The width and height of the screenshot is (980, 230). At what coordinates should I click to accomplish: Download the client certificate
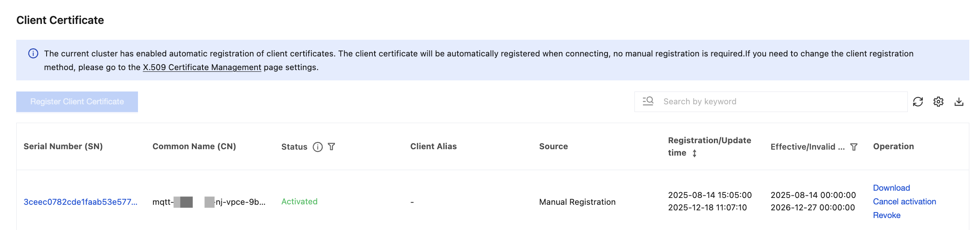(891, 188)
